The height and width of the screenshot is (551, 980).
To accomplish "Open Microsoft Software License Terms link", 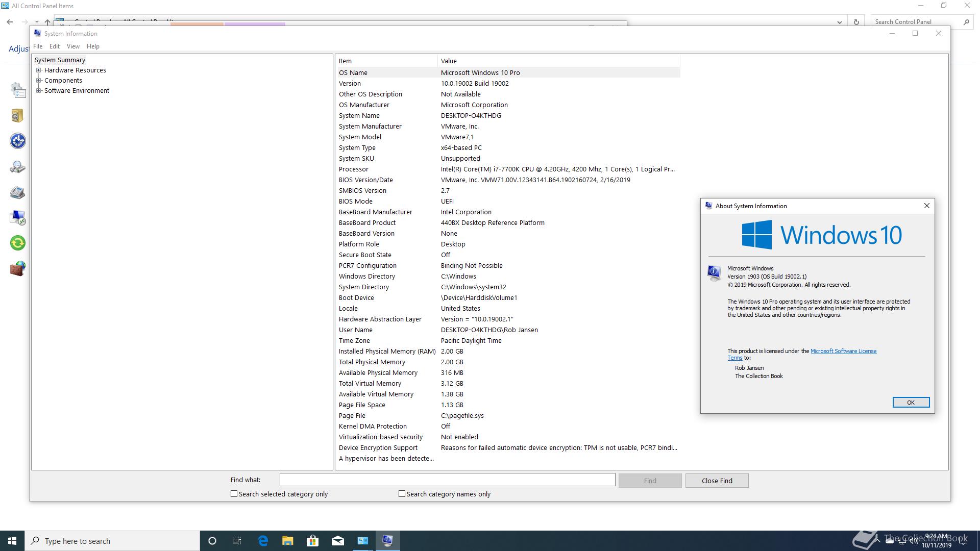I will pos(843,351).
